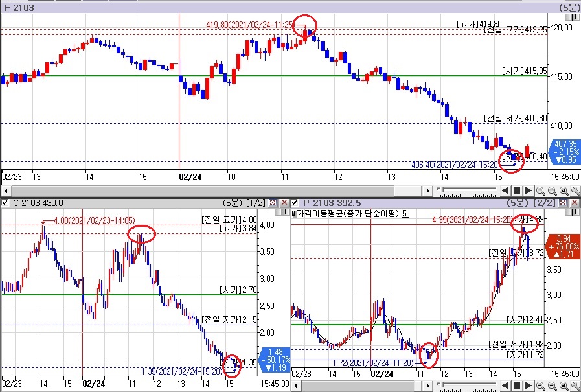Open the P 2103 chart settings wrench icon

click(575, 386)
